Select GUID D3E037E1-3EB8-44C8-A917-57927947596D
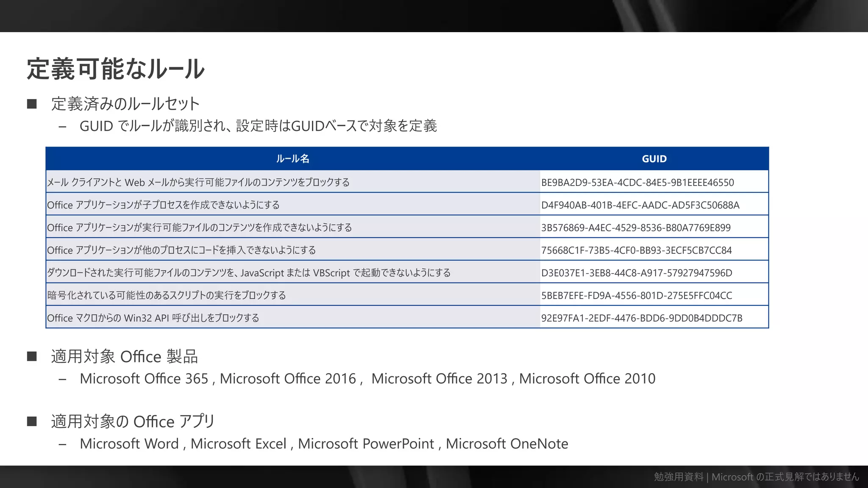The height and width of the screenshot is (488, 868). pos(637,273)
